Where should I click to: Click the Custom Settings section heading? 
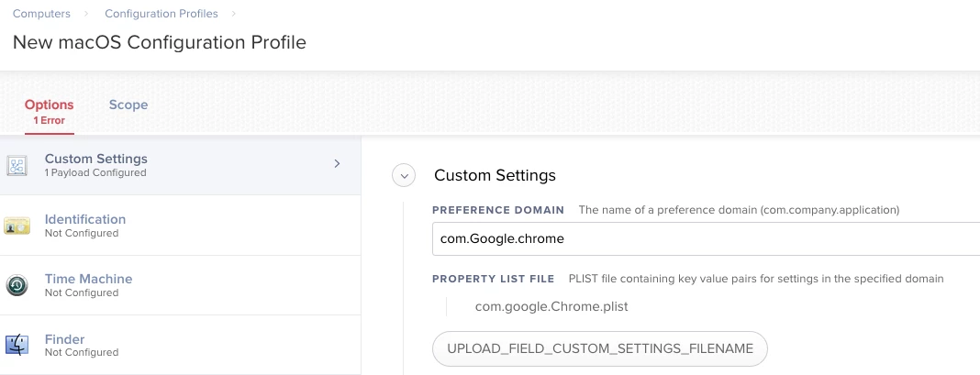[495, 176]
